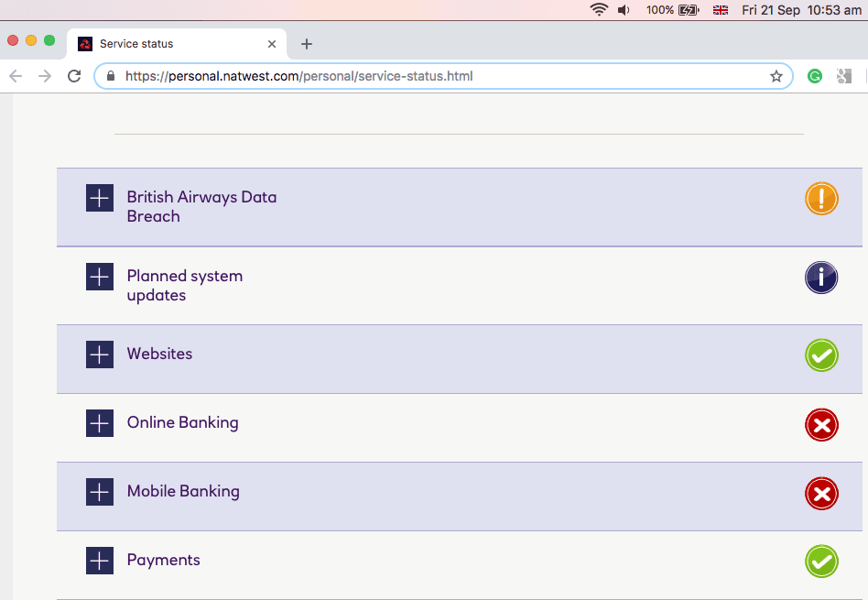Image resolution: width=868 pixels, height=600 pixels.
Task: Click the green checkmark status icon for Websites
Action: pyautogui.click(x=821, y=355)
